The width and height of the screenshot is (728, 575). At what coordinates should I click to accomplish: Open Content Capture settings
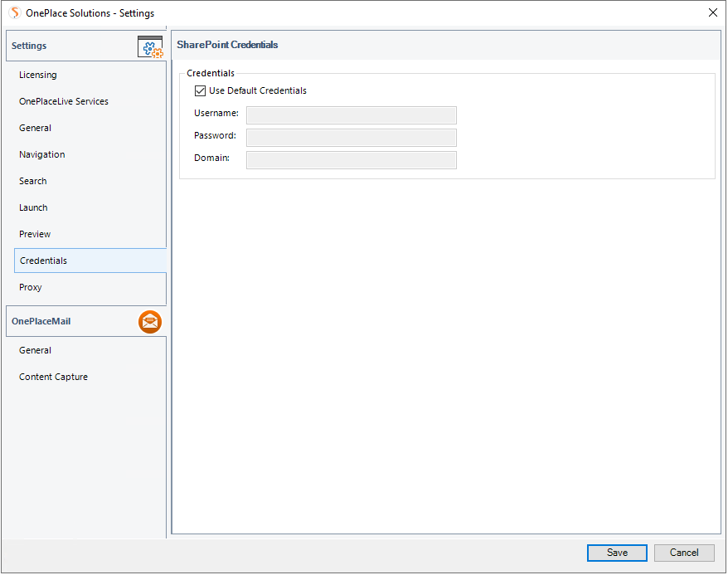[x=53, y=377]
